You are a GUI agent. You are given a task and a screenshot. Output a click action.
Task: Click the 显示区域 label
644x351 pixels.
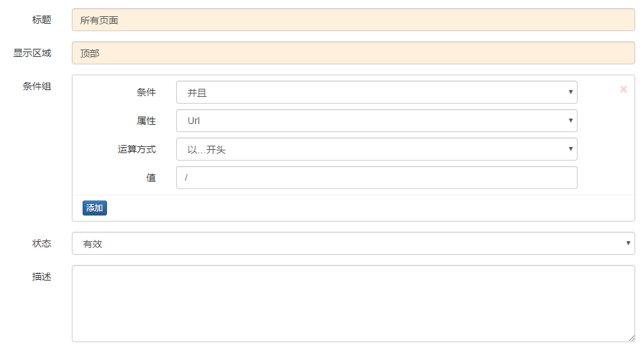point(32,53)
